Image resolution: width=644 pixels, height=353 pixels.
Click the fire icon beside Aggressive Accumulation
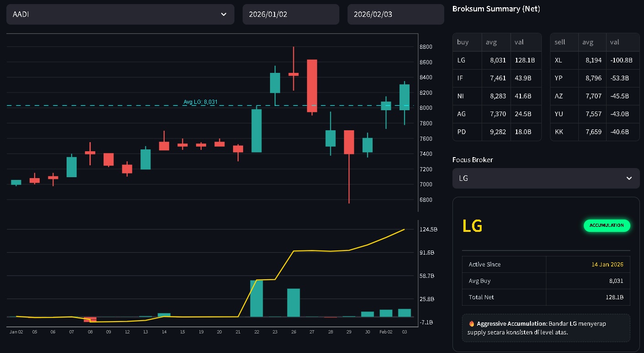tap(472, 324)
